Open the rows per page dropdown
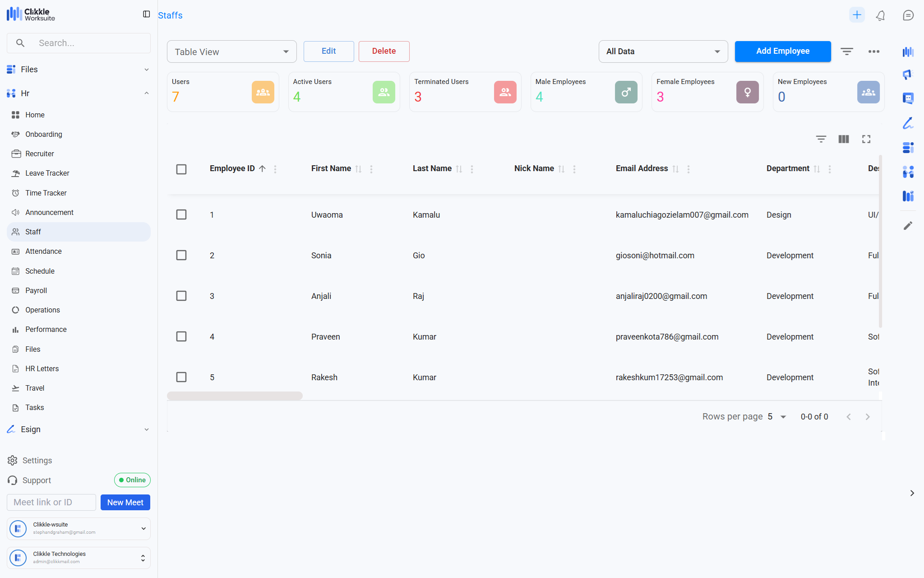Screen dimensions: 924x578 [777, 417]
